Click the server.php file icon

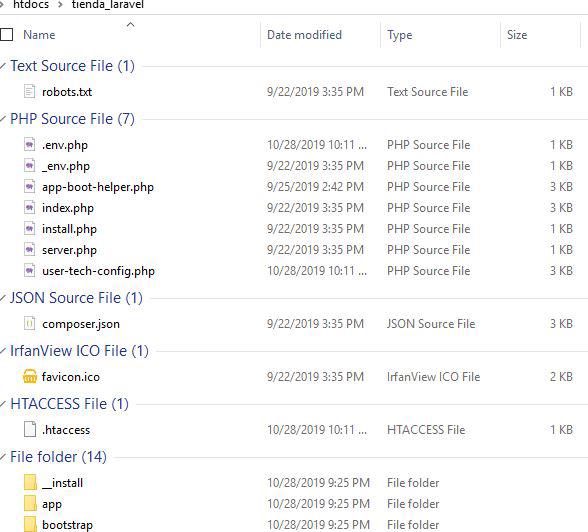30,249
